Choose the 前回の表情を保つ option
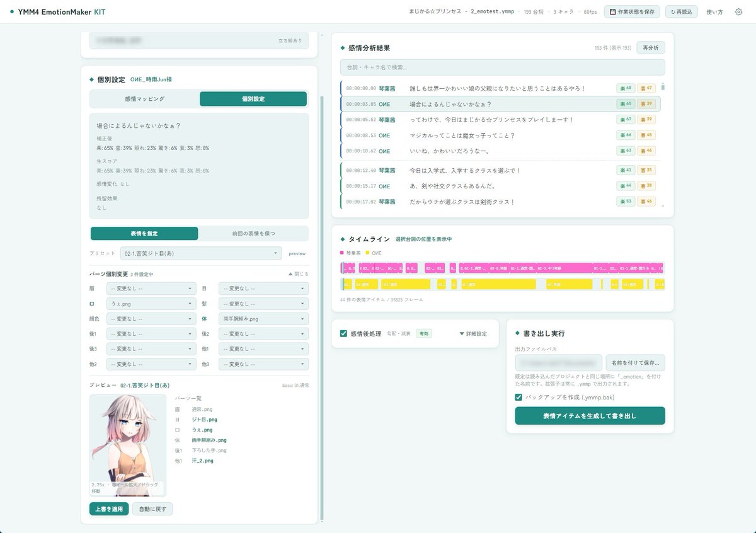Screen dimensions: 756x533 [x=253, y=234]
